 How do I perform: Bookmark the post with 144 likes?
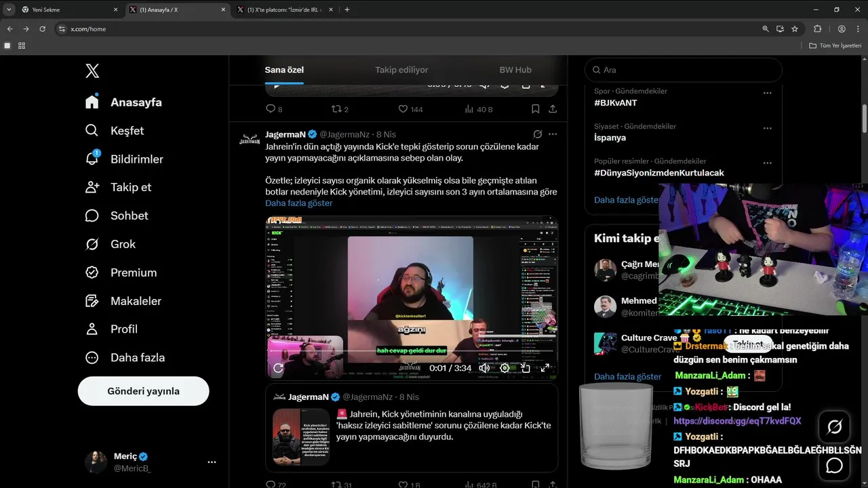coord(535,109)
